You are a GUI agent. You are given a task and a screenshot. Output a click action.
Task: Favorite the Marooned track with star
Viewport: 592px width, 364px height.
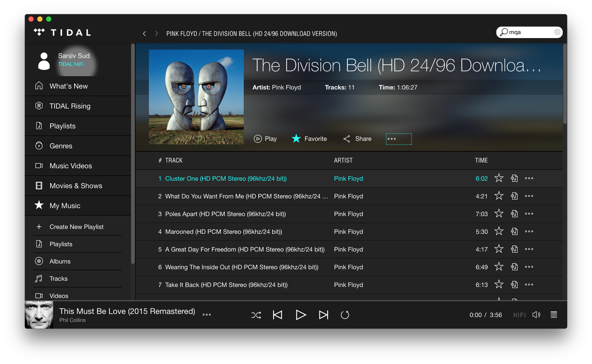coord(499,231)
